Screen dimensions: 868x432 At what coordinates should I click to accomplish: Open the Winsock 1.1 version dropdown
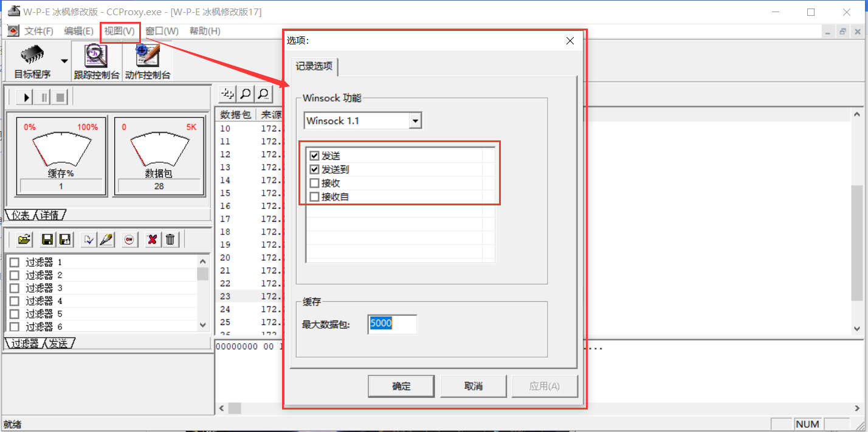point(415,120)
